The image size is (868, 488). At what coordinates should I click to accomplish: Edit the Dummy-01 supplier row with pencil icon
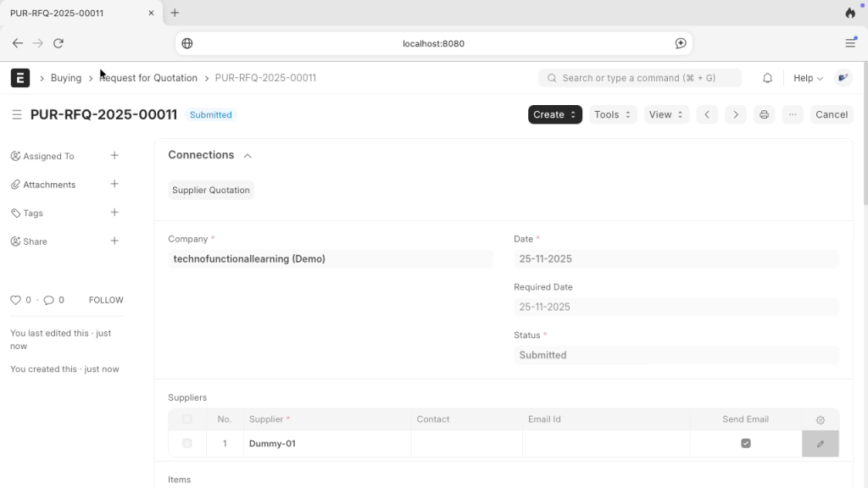pos(820,444)
